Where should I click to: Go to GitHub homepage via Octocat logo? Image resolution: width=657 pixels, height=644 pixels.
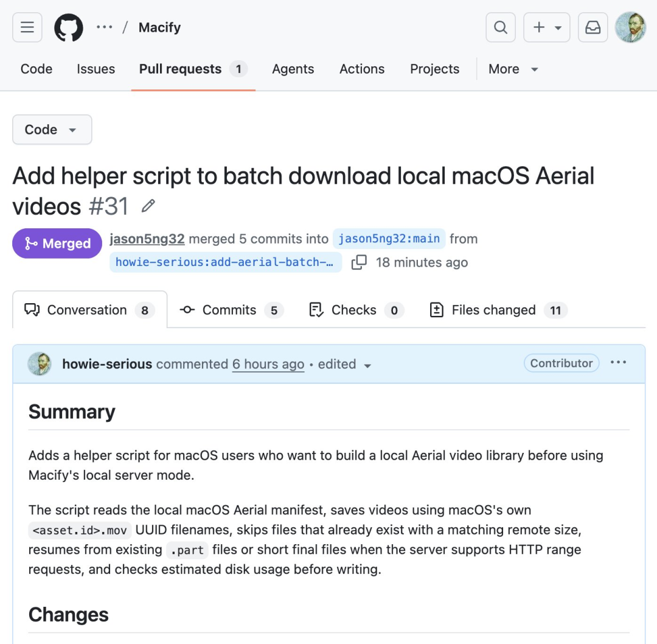pos(69,27)
